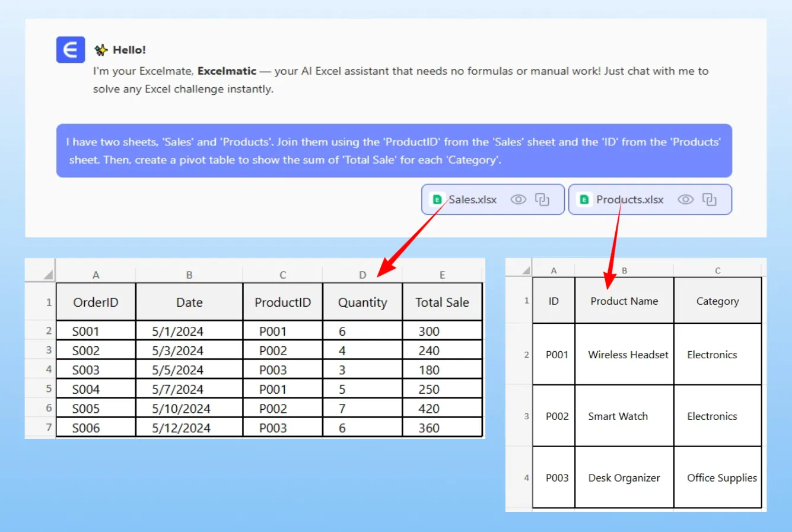Image resolution: width=792 pixels, height=532 pixels.
Task: Preview Products.xlsx with the eye icon
Action: (685, 199)
